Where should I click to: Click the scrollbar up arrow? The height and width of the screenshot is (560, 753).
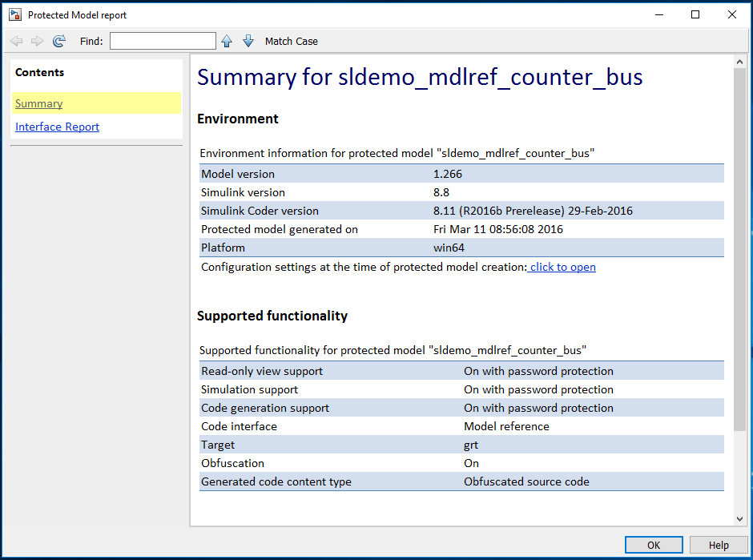click(739, 62)
